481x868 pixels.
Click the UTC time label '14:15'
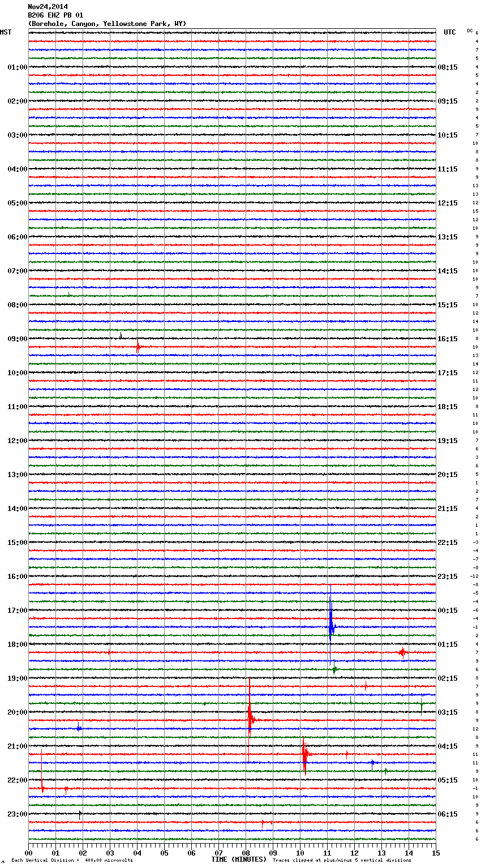[x=448, y=271]
